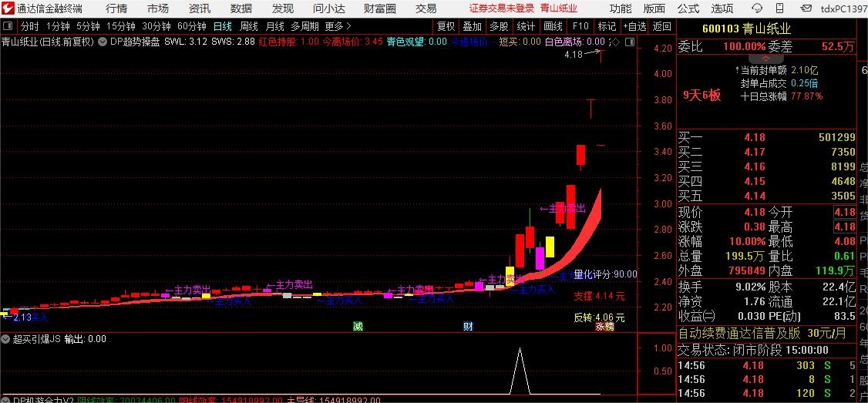Activate the 画线 drawing tool button
868x403 pixels.
(553, 26)
